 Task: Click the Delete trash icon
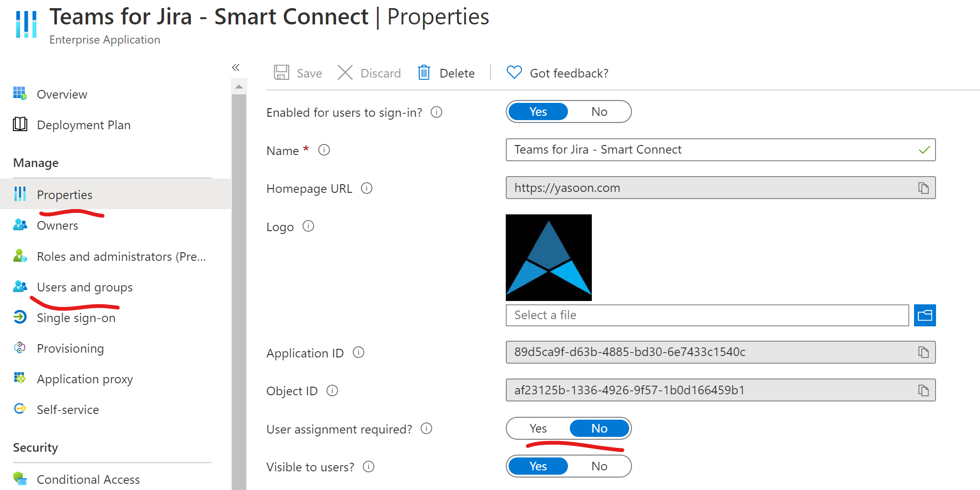tap(424, 73)
